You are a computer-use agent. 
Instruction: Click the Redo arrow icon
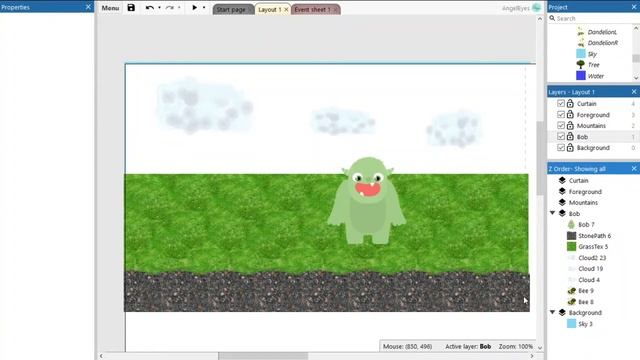click(x=170, y=8)
